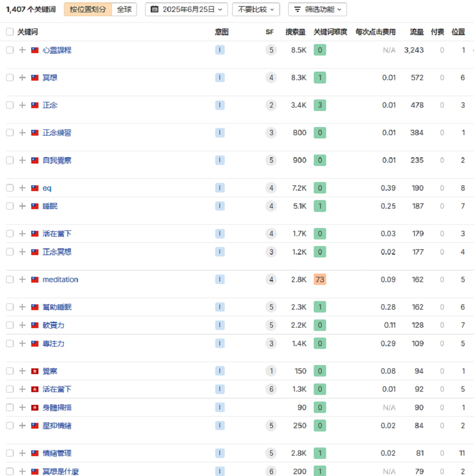The width and height of the screenshot is (474, 476).
Task: Select the 按位置划分 view tab
Action: click(x=88, y=9)
